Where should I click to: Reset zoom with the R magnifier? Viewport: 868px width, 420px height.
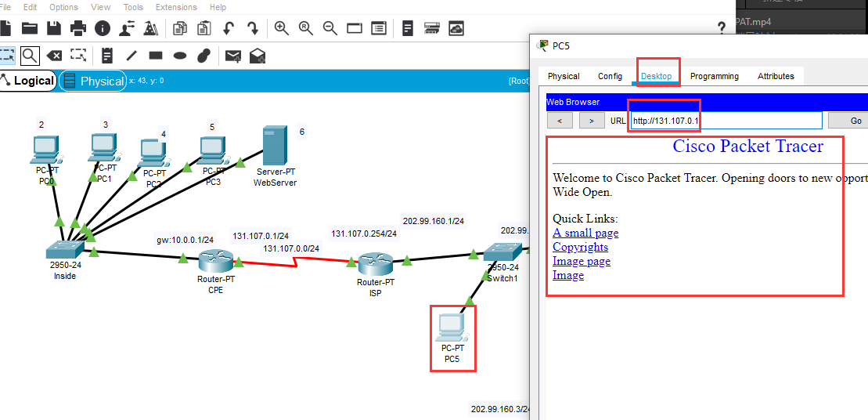pyautogui.click(x=306, y=28)
